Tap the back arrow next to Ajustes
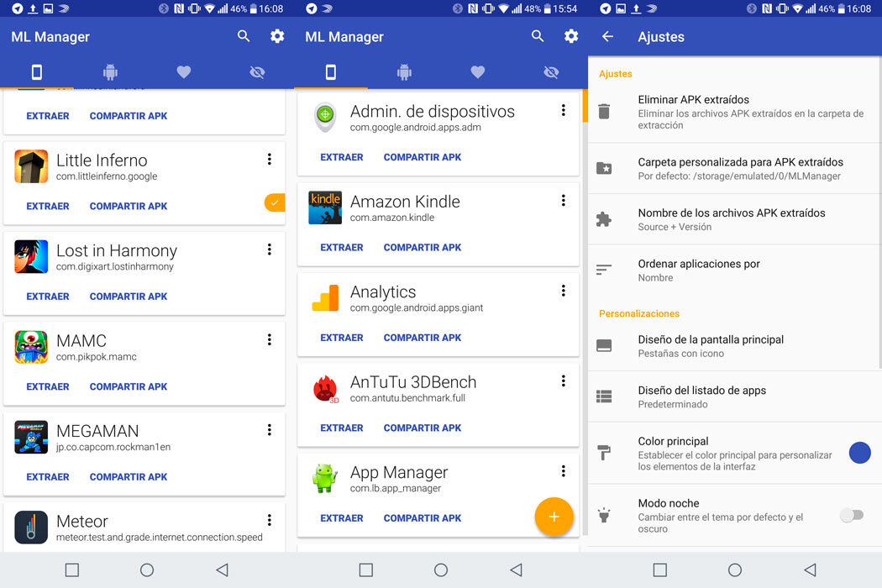The width and height of the screenshot is (882, 588). click(x=607, y=37)
